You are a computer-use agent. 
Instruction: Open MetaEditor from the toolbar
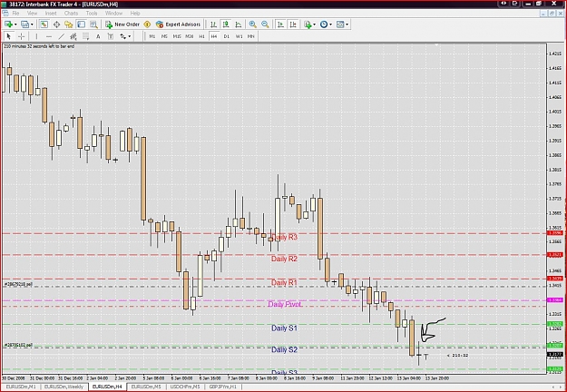[x=147, y=24]
